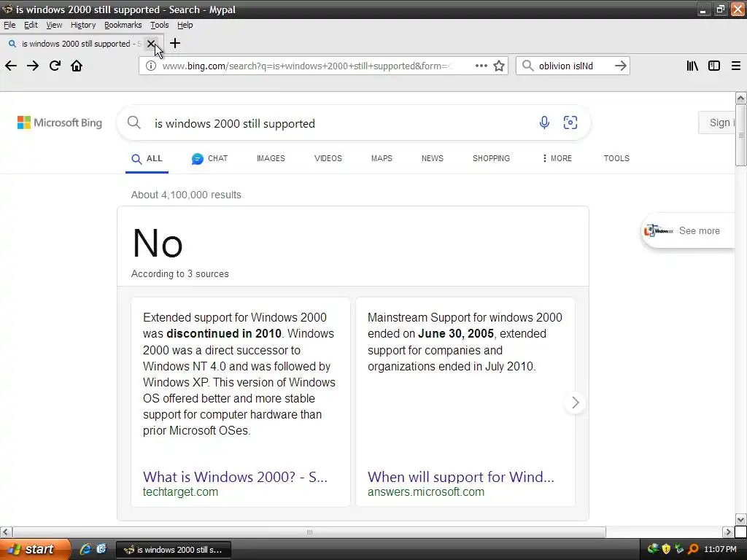Screen dimensions: 747x560
Task: Open the Bookmarks menu
Action: click(123, 25)
